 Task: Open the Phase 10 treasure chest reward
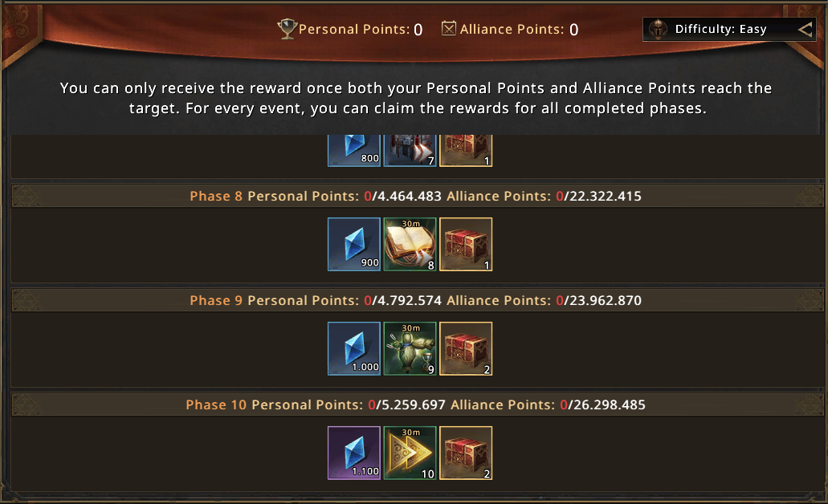click(x=466, y=453)
